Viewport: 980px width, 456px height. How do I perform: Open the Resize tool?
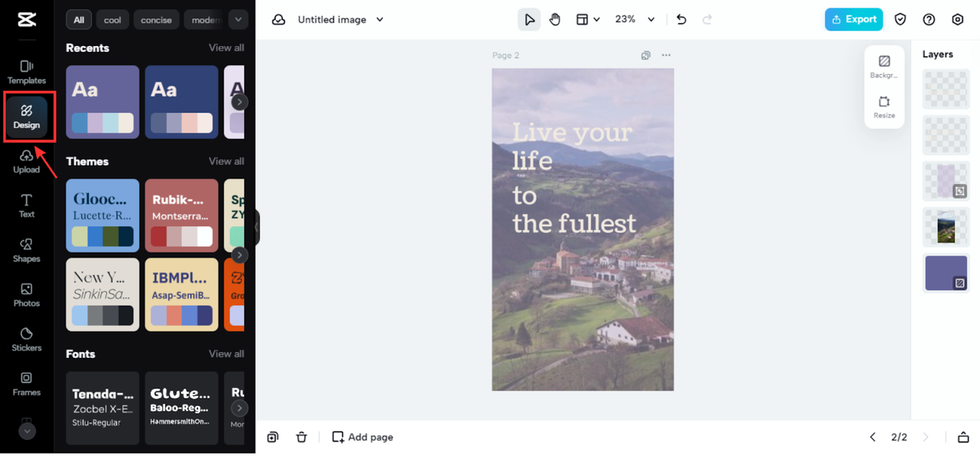pyautogui.click(x=884, y=107)
